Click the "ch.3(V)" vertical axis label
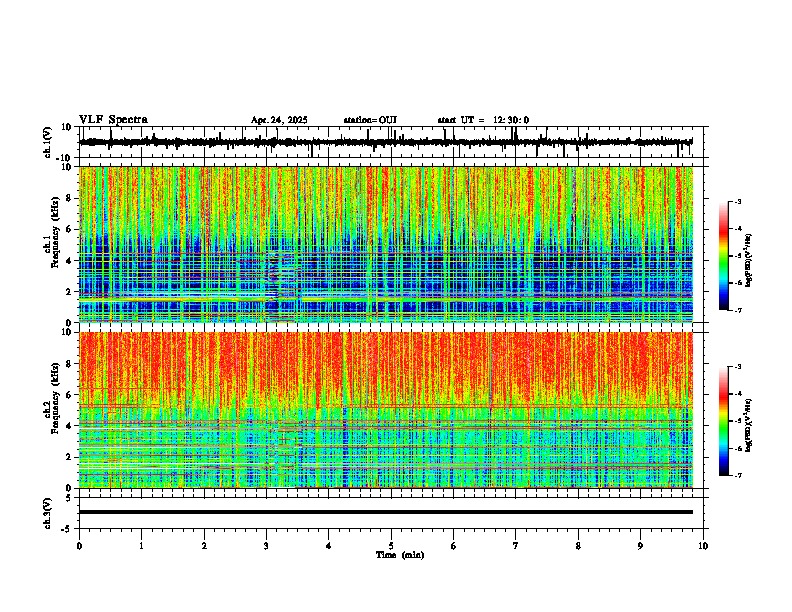792x612 pixels. click(x=47, y=513)
